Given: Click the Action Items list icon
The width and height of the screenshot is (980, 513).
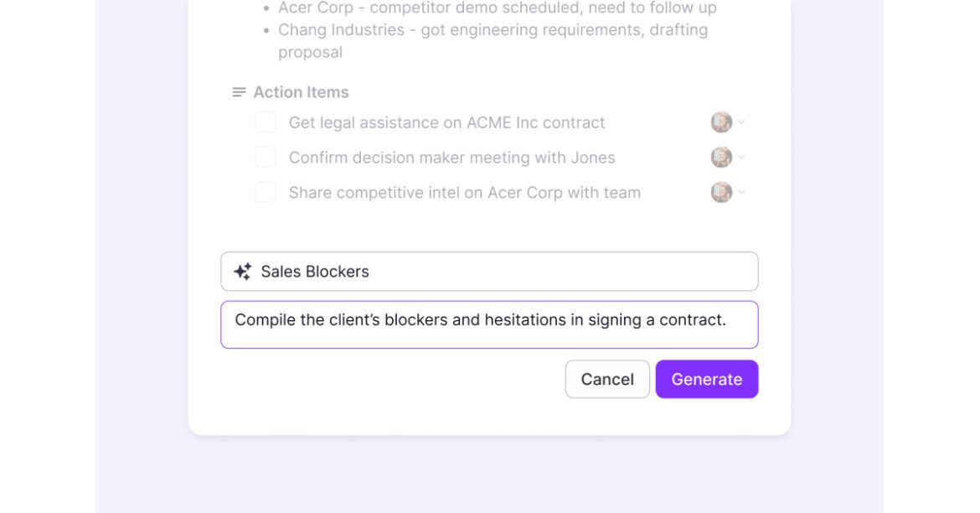Looking at the screenshot, I should pyautogui.click(x=239, y=92).
